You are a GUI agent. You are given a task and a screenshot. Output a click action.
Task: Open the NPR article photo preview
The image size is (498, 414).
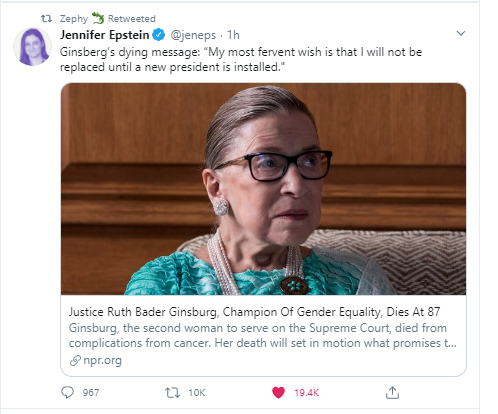coord(263,189)
